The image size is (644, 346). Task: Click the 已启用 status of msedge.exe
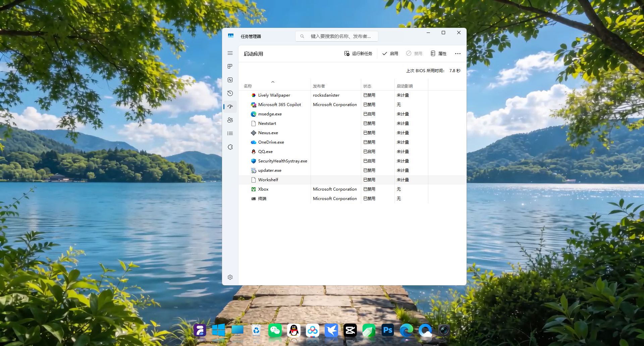tap(369, 114)
